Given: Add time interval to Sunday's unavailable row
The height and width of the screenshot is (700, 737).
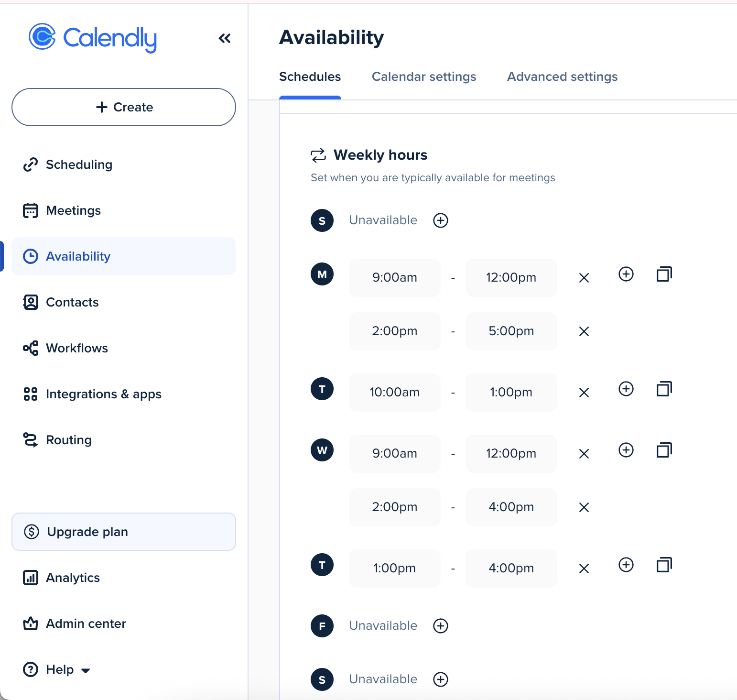Looking at the screenshot, I should click(x=440, y=220).
